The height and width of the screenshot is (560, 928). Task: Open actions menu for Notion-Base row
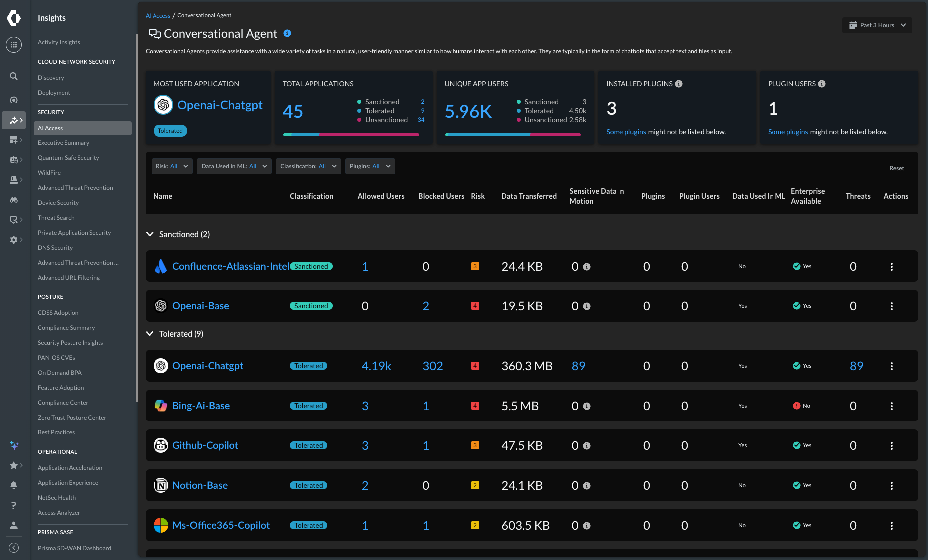tap(892, 485)
